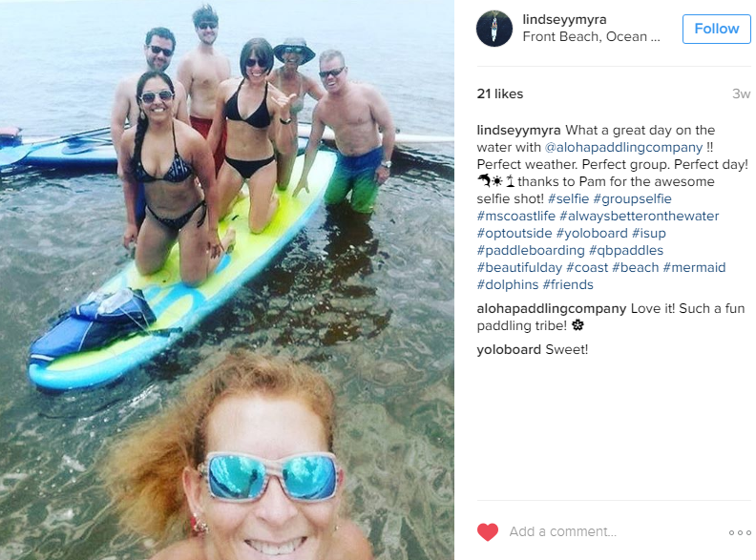Open the #selfie hashtag

pos(569,199)
